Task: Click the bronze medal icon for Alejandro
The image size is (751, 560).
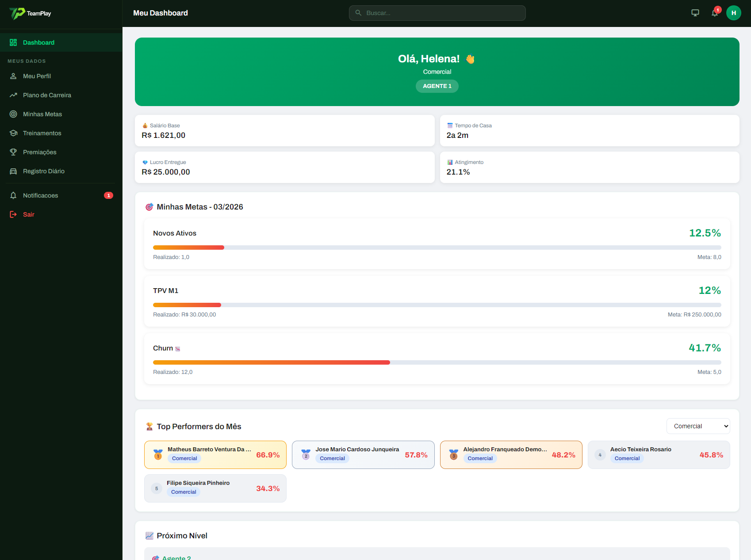Action: (x=453, y=455)
